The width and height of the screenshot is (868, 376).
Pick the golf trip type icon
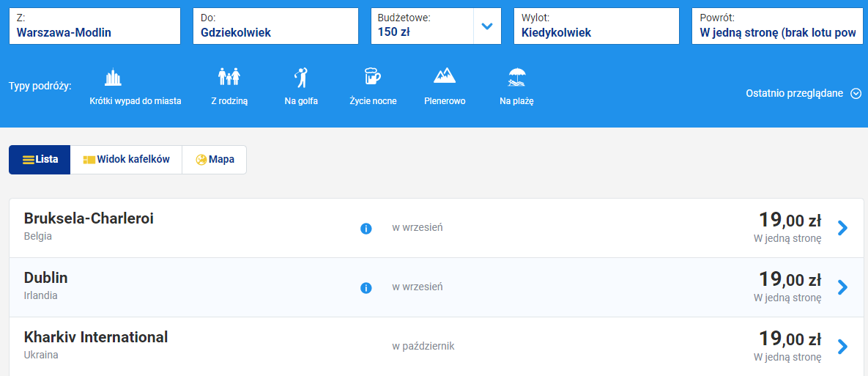tap(301, 78)
